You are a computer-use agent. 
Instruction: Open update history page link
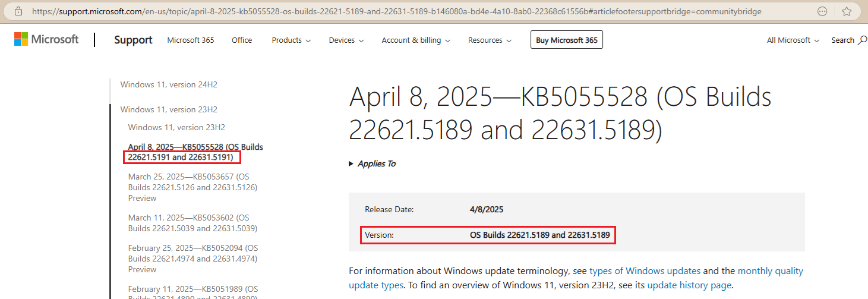point(689,285)
